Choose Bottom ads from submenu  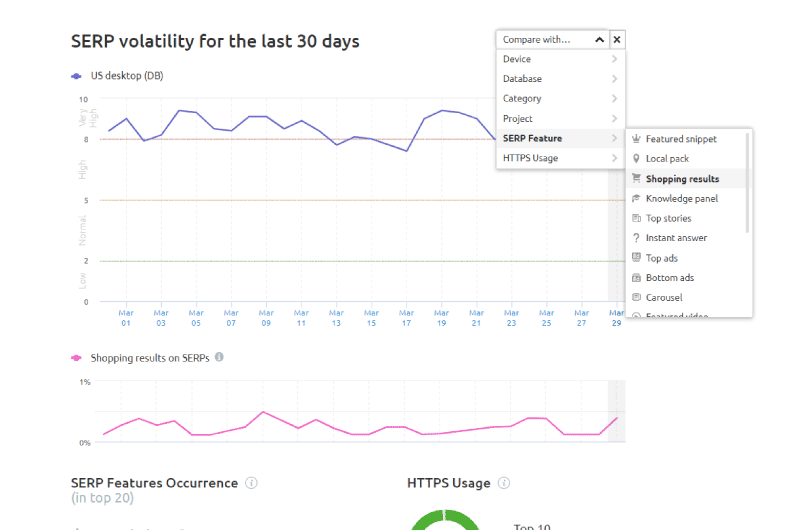tap(686, 277)
